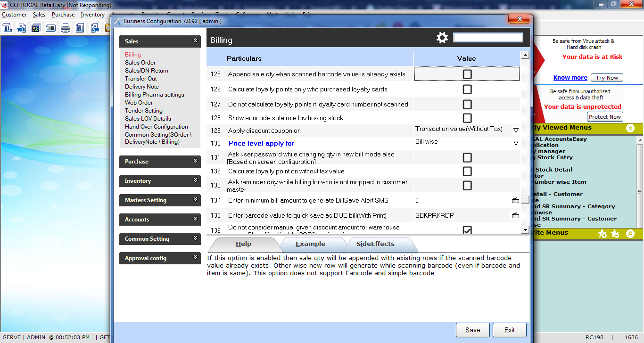Open the Know more link
The width and height of the screenshot is (644, 343).
(570, 78)
